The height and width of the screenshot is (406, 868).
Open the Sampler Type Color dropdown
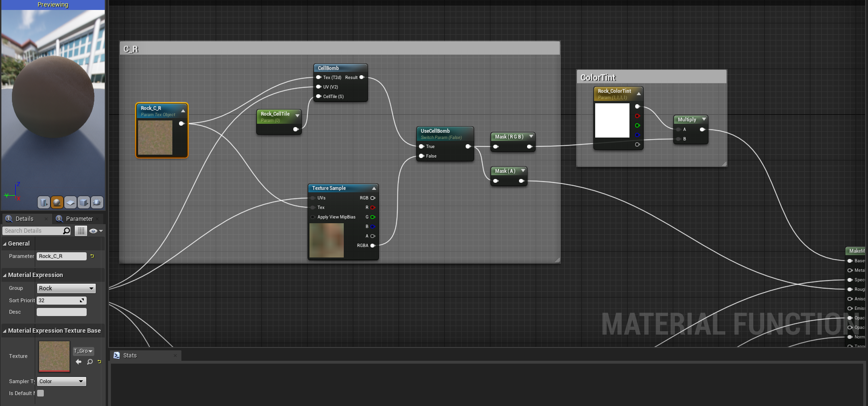[61, 381]
